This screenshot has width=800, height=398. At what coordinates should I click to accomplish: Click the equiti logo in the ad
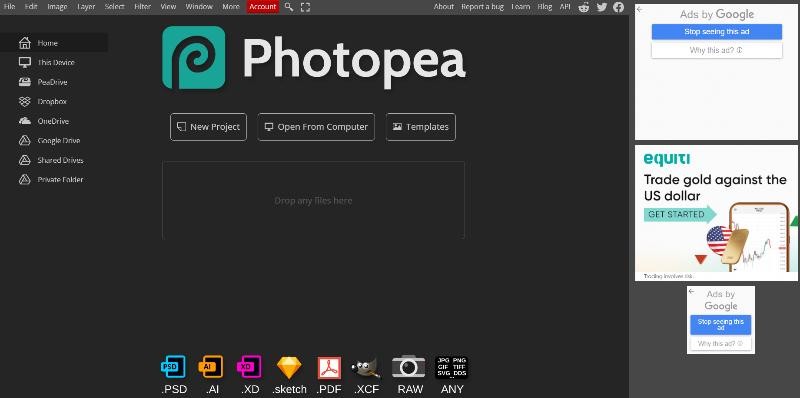point(666,159)
